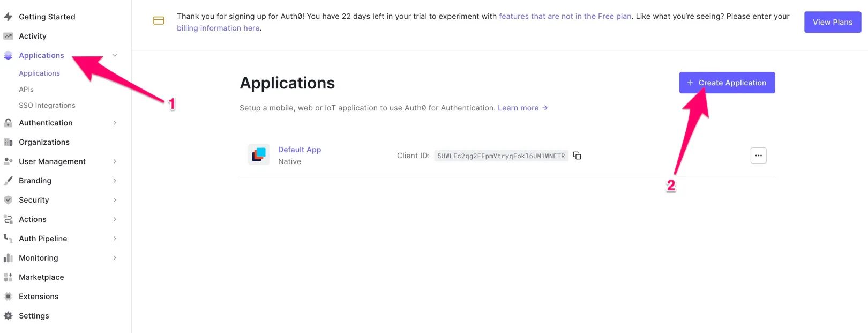Copy the Client ID with copy icon

click(x=577, y=156)
